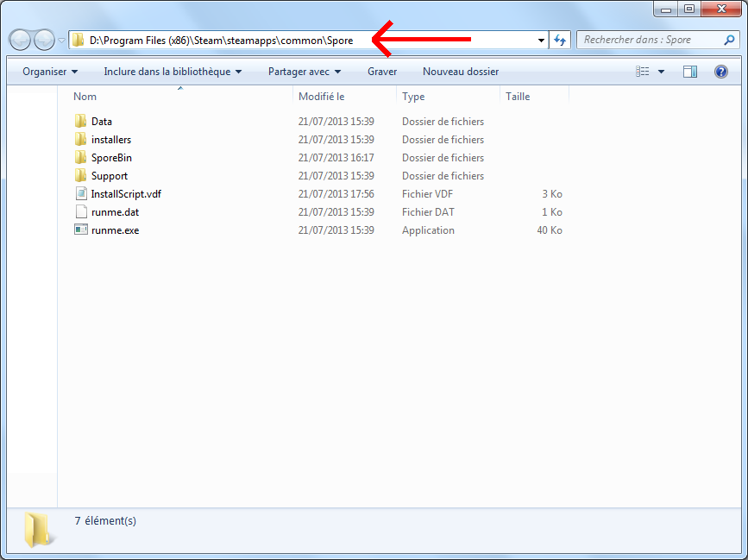Image resolution: width=748 pixels, height=560 pixels.
Task: Click the Fichier DAT type cell
Action: coord(428,212)
